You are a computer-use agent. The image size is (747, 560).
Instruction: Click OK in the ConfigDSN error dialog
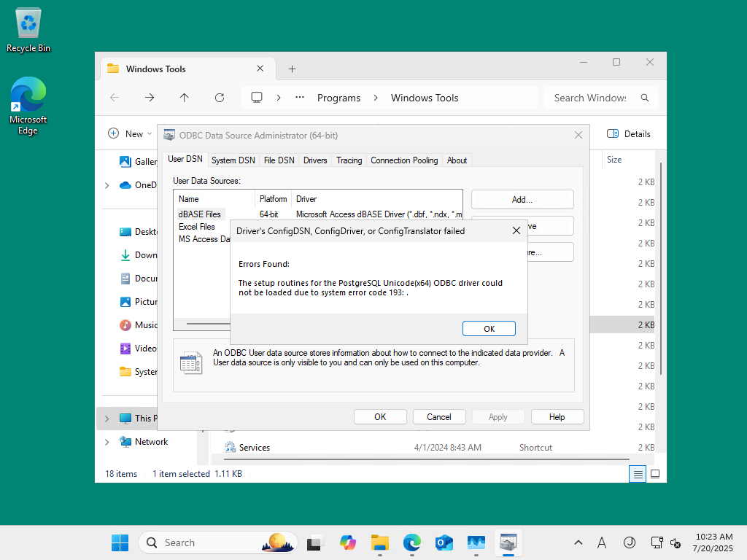[x=489, y=329]
